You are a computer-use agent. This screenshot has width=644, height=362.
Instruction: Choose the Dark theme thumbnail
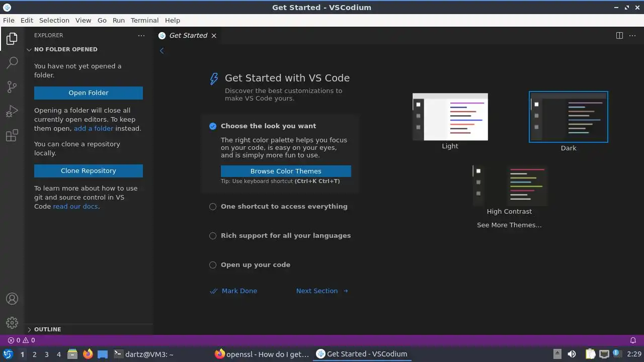click(569, 117)
